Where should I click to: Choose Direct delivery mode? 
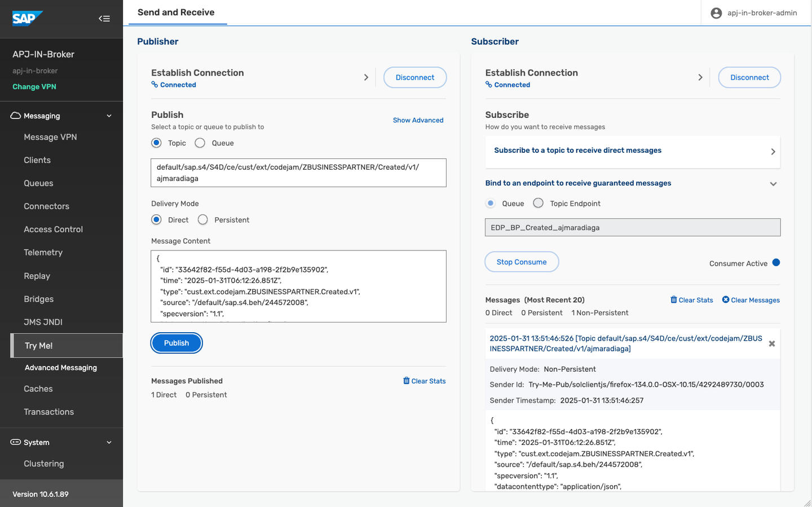156,219
